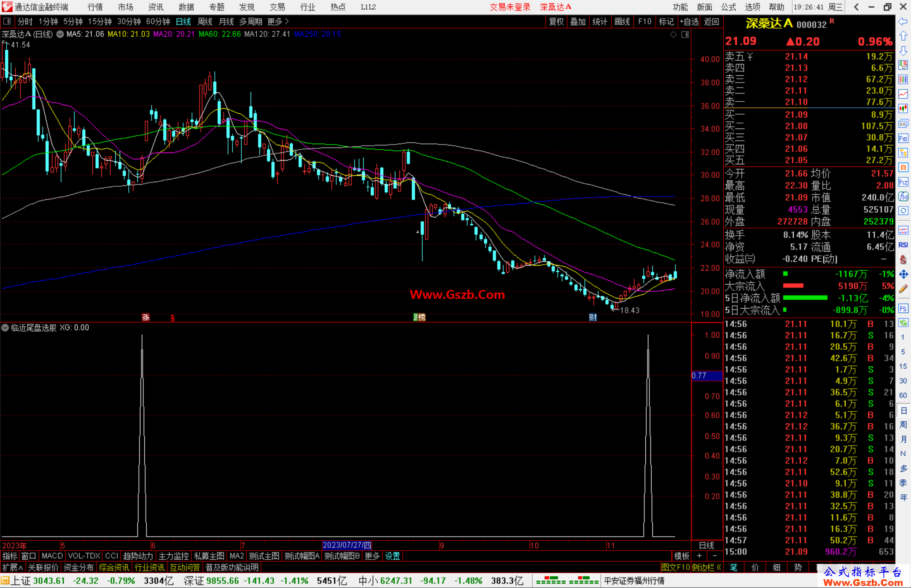This screenshot has height=588, width=911.
Task: Open the f(x) formula manager icon
Action: tap(903, 196)
